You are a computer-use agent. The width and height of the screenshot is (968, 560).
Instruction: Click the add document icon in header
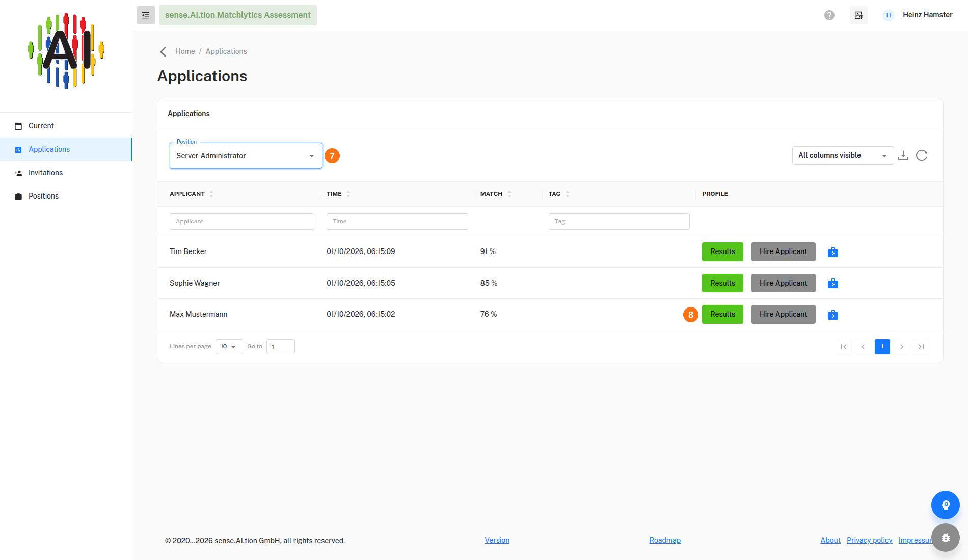click(859, 15)
